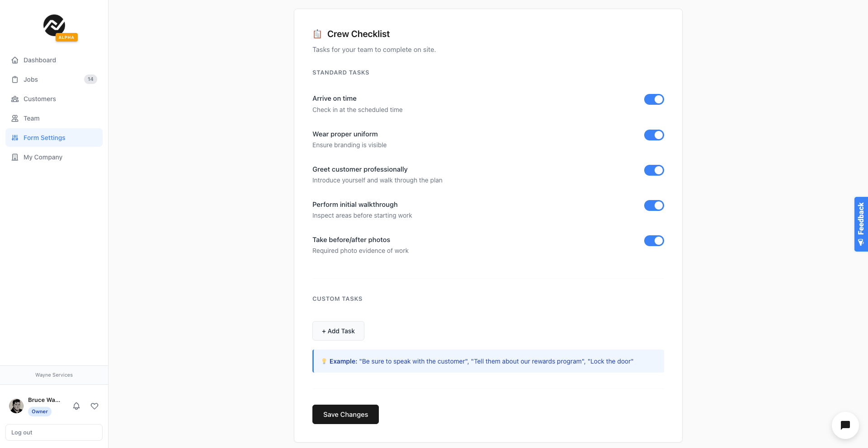Click the heart icon near profile
This screenshot has height=448, width=868.
pos(94,406)
